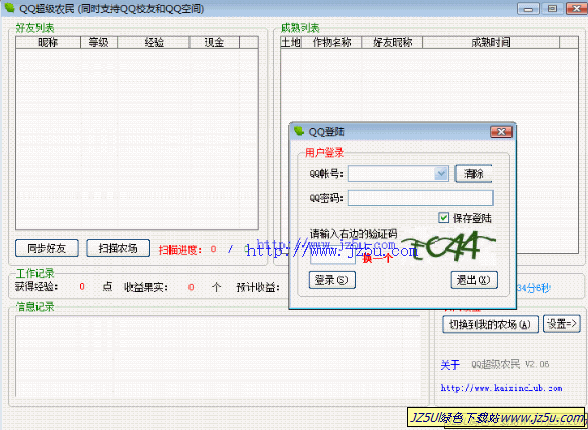Maximize the QQ超级农民 main window
Viewport: 588px width, 430px height.
coord(552,9)
